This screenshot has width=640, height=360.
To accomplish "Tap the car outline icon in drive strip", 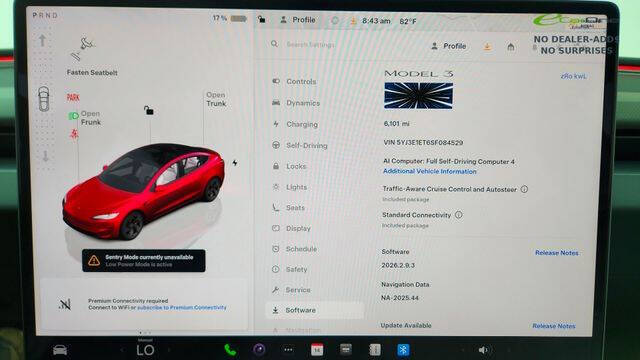I will (x=44, y=99).
